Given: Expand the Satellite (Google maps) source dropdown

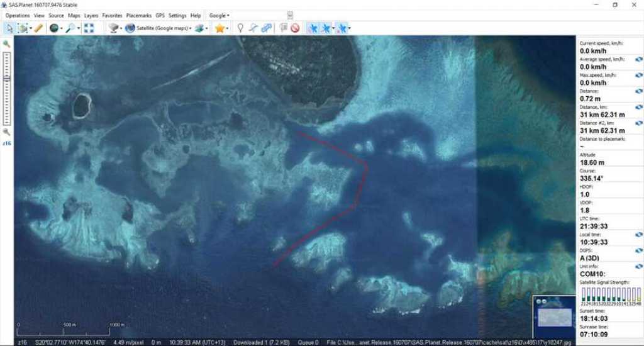Looking at the screenshot, I should click(x=190, y=28).
